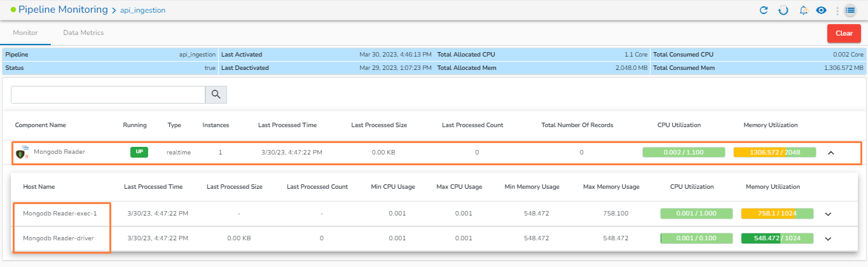The width and height of the screenshot is (868, 267).
Task: Toggle the blue eye view icon
Action: click(821, 10)
